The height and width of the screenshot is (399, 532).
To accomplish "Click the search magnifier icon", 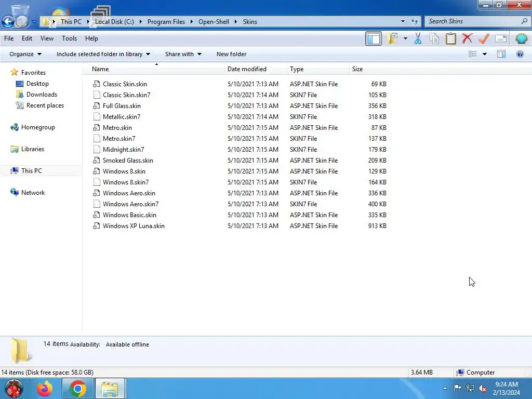I will [x=524, y=21].
